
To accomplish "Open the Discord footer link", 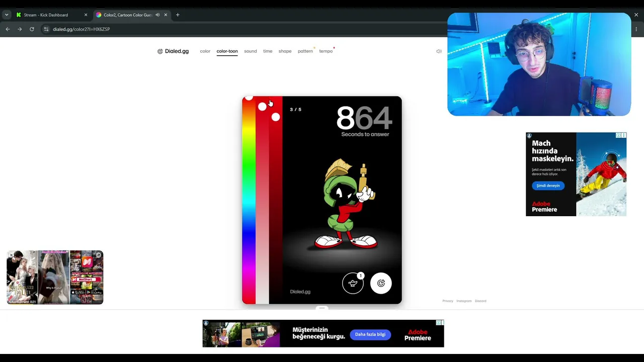I will tap(480, 301).
